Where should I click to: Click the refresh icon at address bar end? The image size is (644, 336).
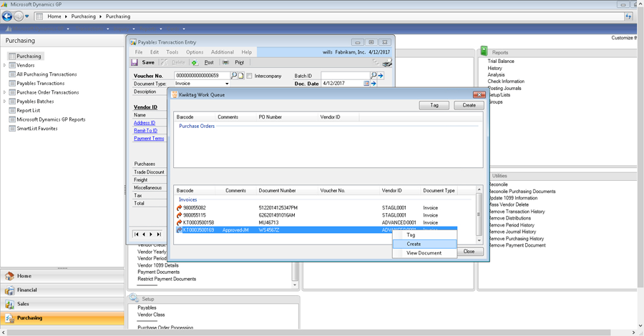628,16
